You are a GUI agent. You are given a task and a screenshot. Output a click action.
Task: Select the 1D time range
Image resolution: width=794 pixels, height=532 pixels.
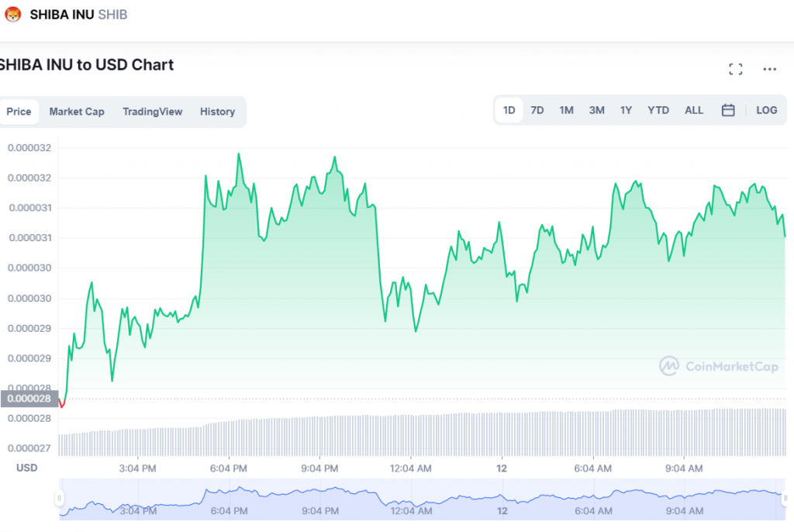[509, 110]
